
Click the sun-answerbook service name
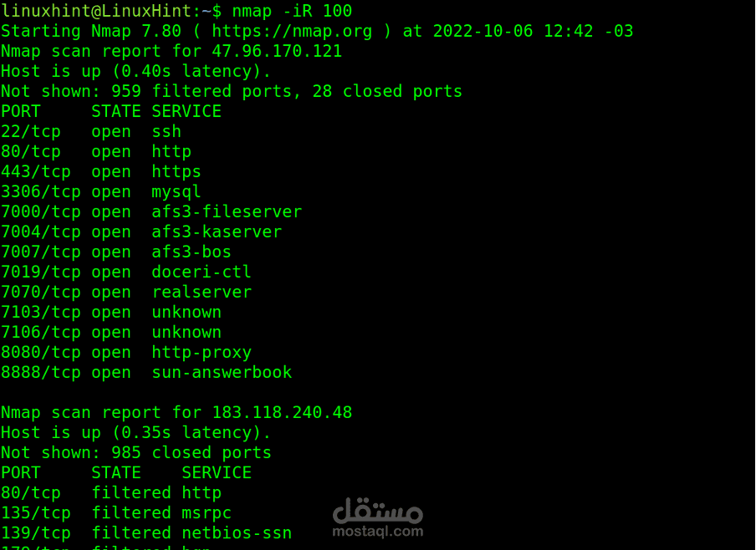(222, 373)
